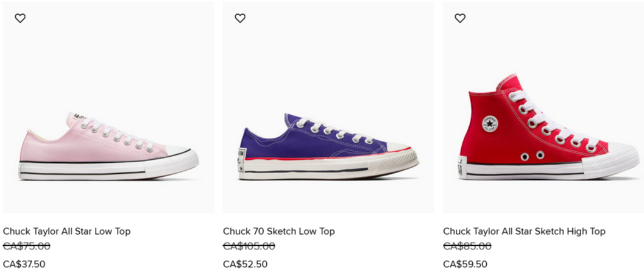644x275 pixels.
Task: Tap the heart icon on red High Top
Action: point(460,18)
